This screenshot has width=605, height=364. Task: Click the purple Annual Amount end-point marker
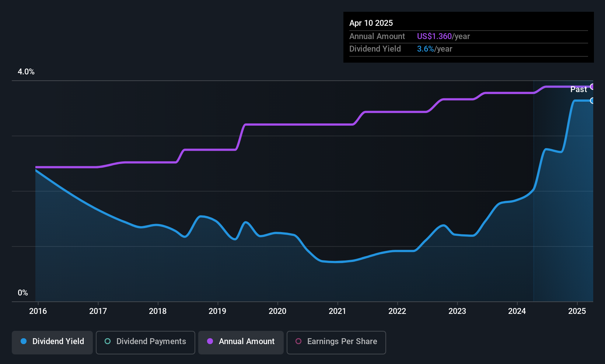pyautogui.click(x=592, y=87)
